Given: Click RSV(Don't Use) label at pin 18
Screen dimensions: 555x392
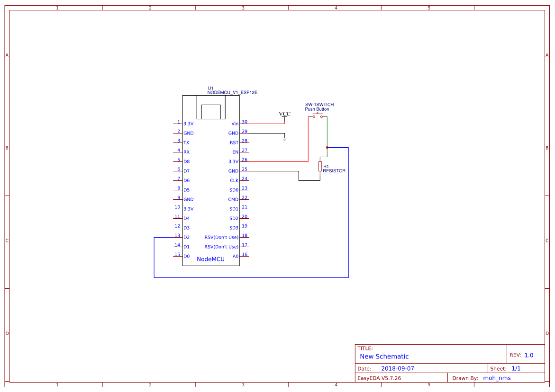Looking at the screenshot, I should (221, 238).
